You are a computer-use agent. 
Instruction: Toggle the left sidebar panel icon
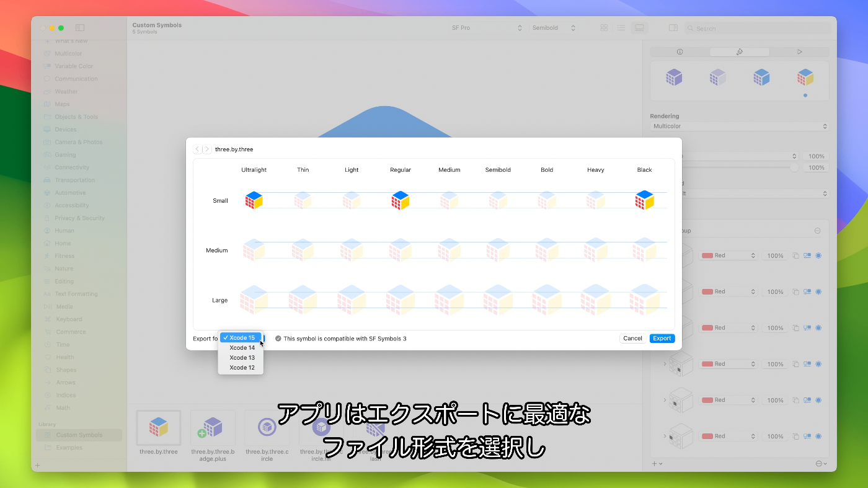[x=80, y=28]
